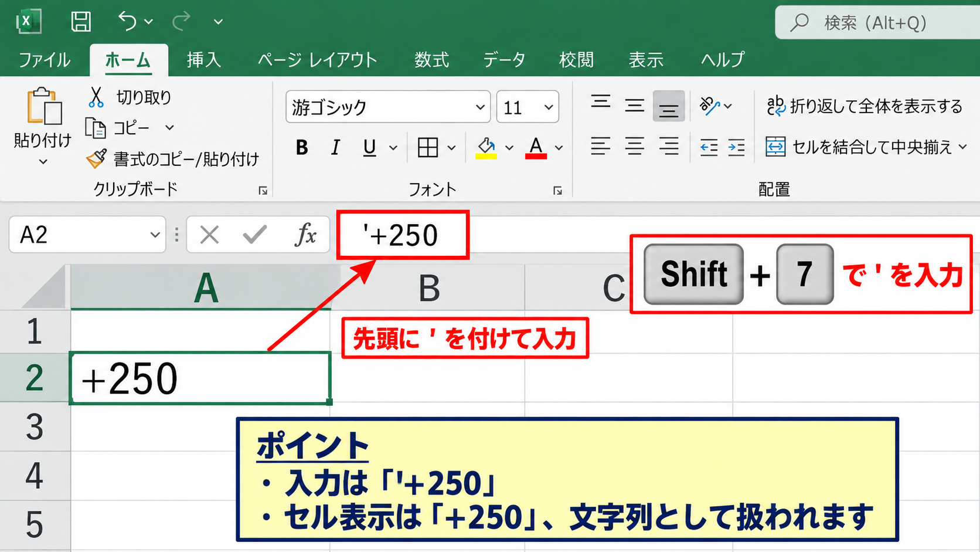
Task: Open font color palette arrow
Action: coord(559,148)
